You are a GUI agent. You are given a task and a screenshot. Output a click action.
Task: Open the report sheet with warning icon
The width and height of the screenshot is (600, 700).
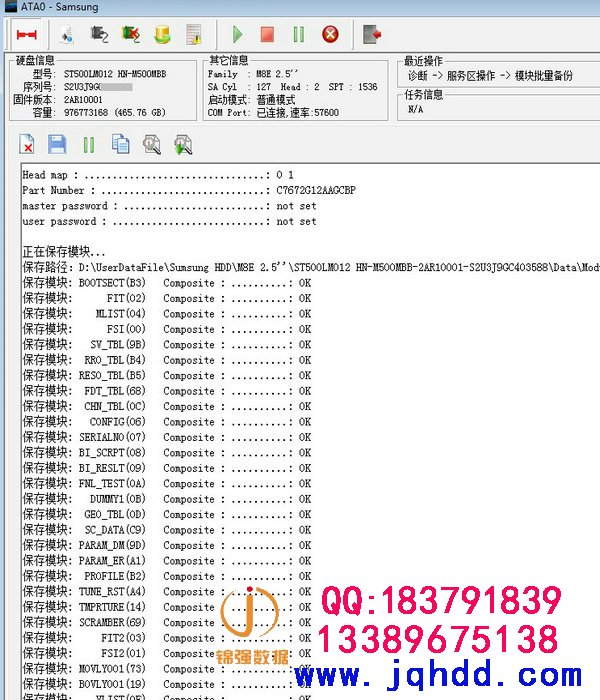194,34
